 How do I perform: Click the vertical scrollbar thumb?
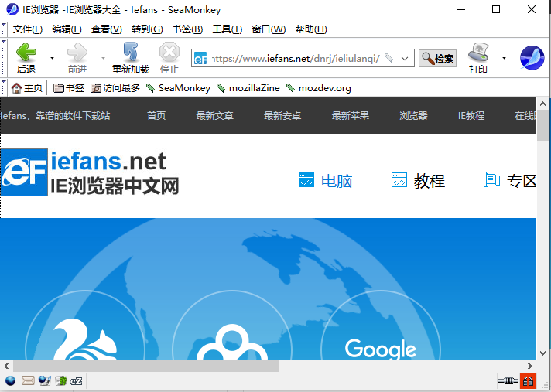(x=543, y=125)
